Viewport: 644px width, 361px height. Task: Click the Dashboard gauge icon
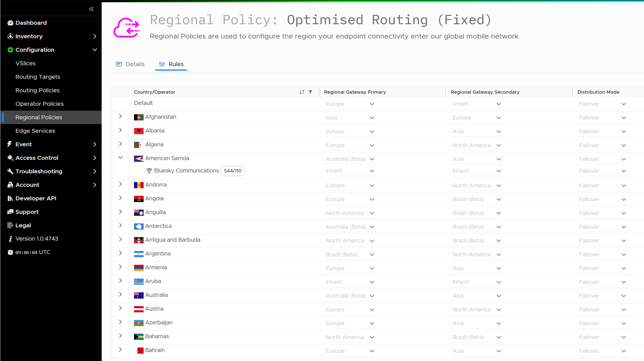10,23
